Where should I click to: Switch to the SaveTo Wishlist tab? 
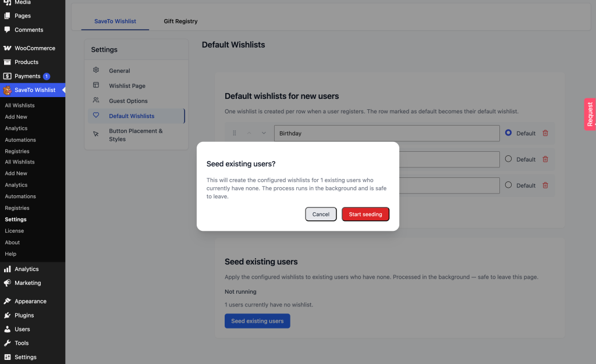coord(115,22)
